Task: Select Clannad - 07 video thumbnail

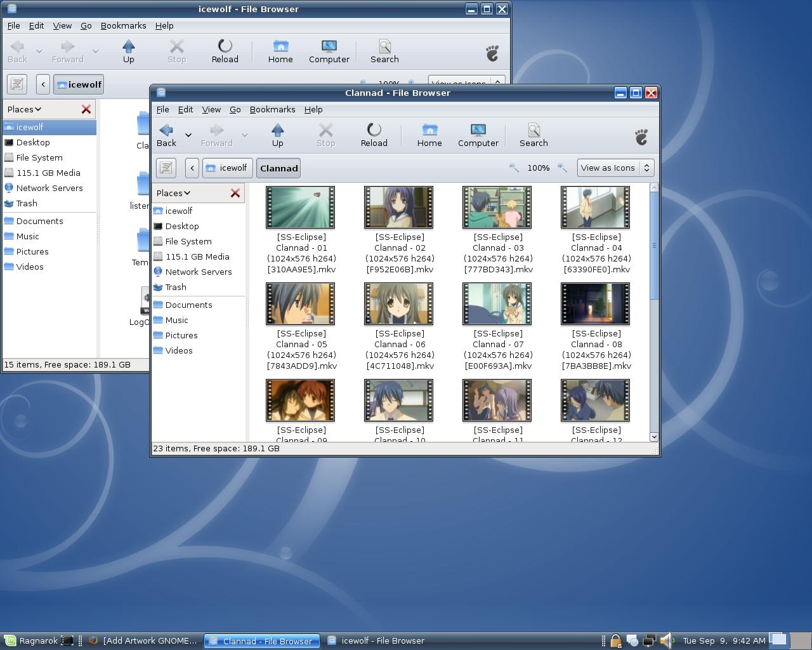Action: (497, 303)
